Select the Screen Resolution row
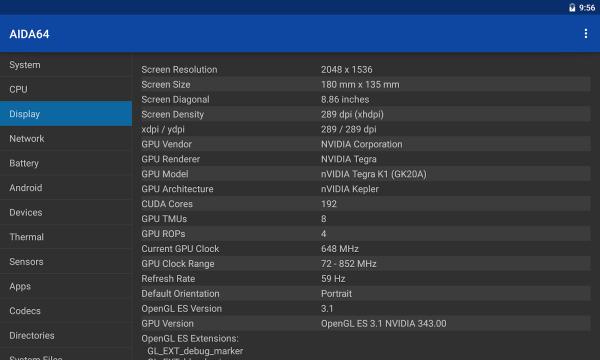The width and height of the screenshot is (600, 360). (365, 70)
